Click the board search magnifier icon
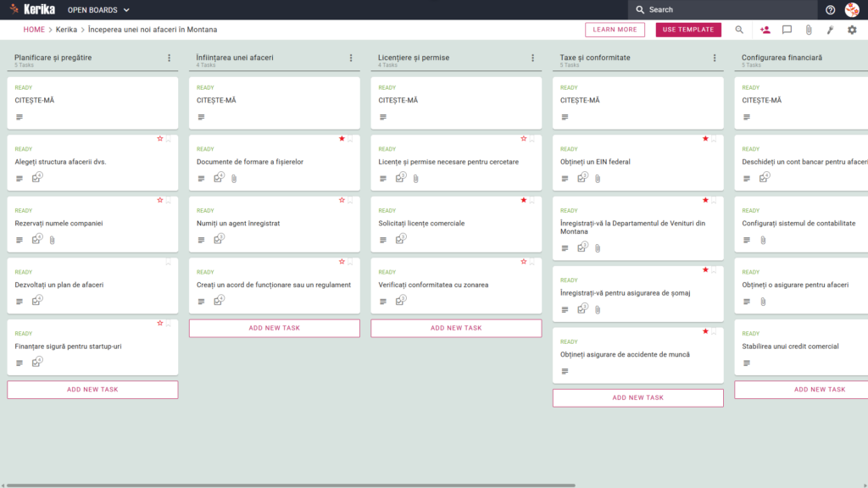Viewport: 868px width, 488px height. click(x=739, y=30)
